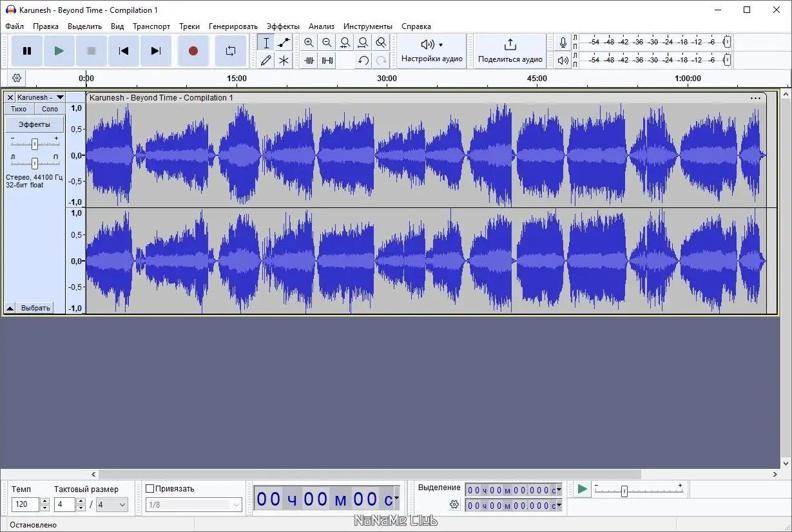Click the Zoom Toggle icon
The width and height of the screenshot is (792, 532).
coord(382,43)
